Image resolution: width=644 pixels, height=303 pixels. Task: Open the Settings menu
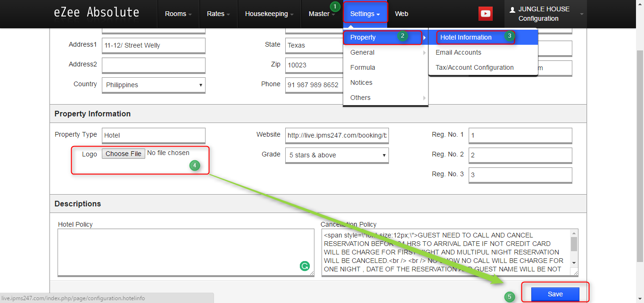(365, 14)
